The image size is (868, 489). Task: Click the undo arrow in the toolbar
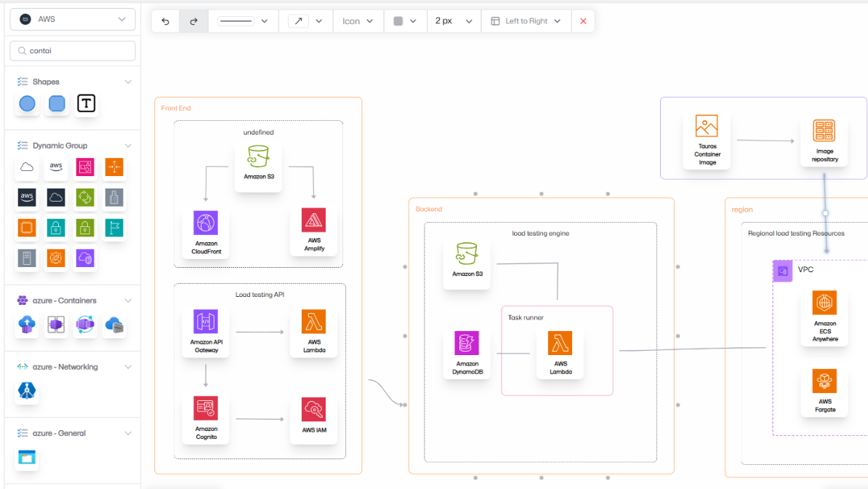click(x=166, y=21)
